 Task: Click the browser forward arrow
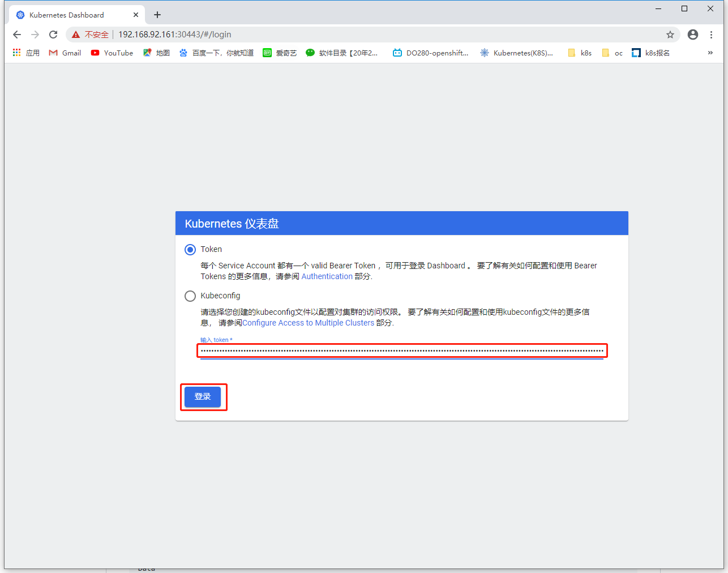(35, 35)
